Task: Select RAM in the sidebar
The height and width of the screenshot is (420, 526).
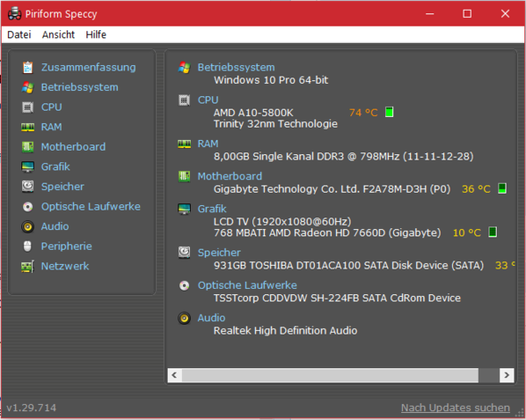Action: (x=52, y=128)
